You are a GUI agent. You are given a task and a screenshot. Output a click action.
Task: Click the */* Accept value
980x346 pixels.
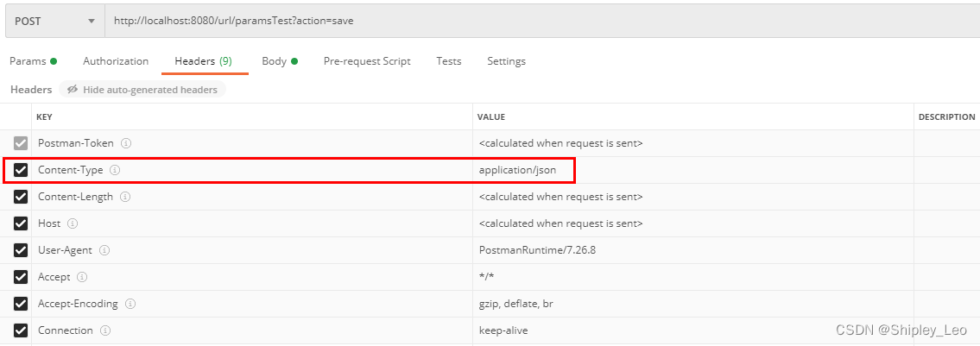pos(485,277)
